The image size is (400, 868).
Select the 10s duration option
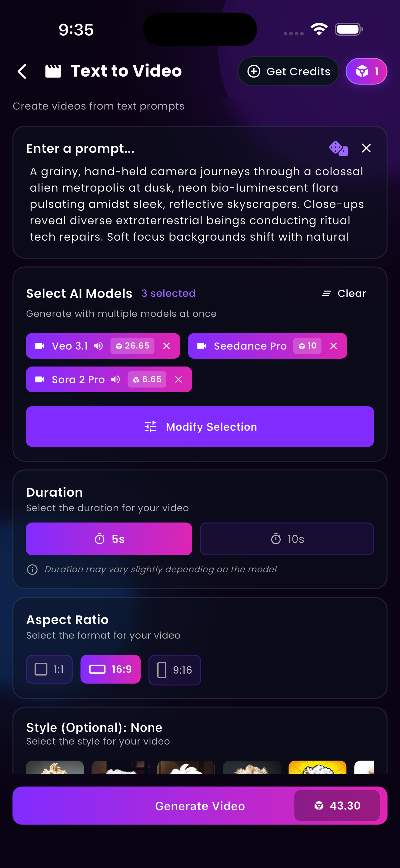pyautogui.click(x=286, y=538)
